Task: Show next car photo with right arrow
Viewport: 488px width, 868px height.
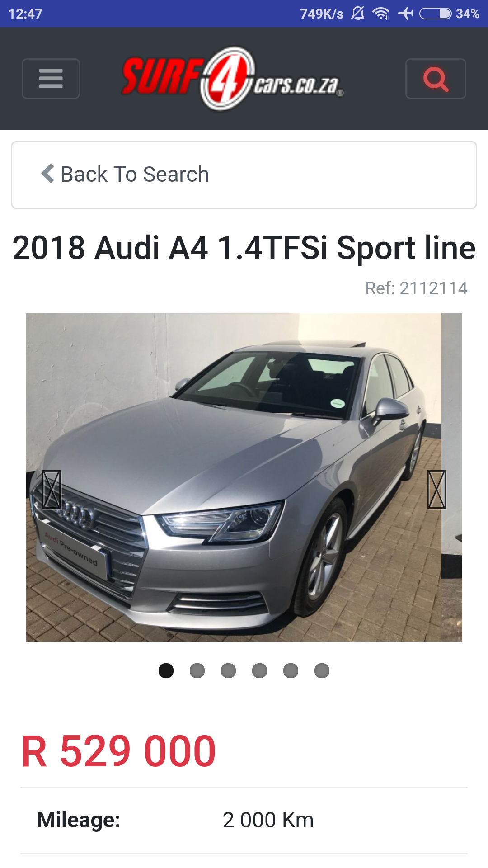Action: pos(436,490)
